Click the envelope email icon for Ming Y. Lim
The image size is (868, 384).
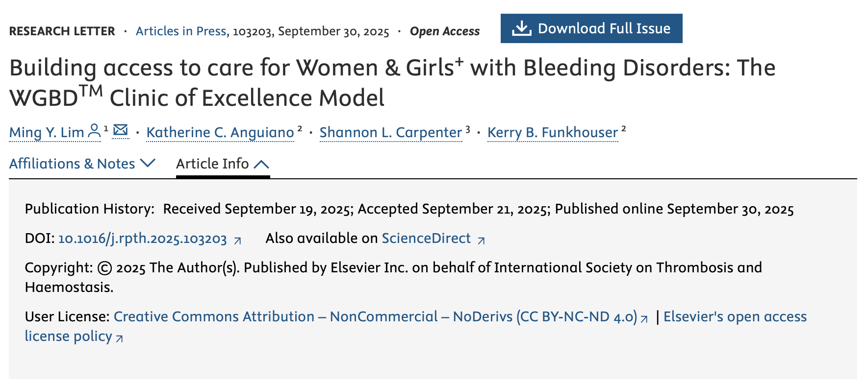point(121,130)
